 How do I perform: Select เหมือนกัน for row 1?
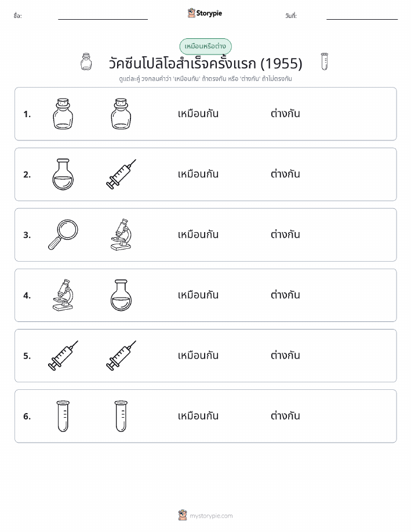pyautogui.click(x=198, y=114)
